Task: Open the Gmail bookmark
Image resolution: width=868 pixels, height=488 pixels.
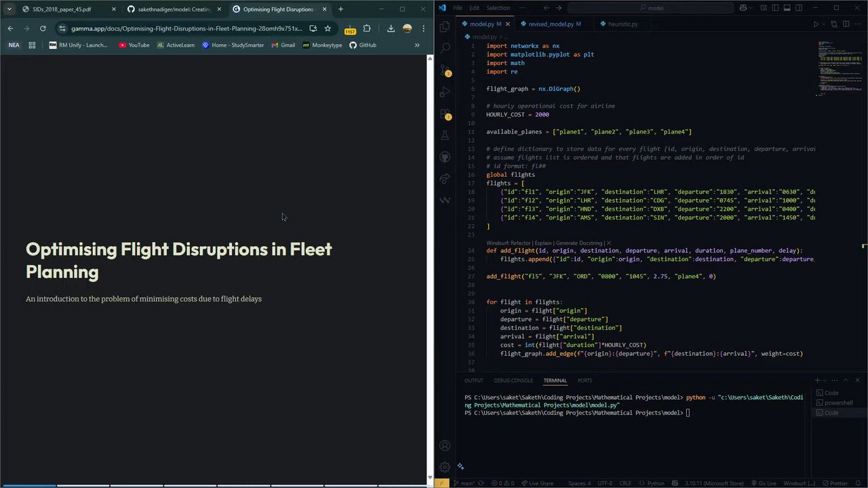Action: tap(283, 45)
